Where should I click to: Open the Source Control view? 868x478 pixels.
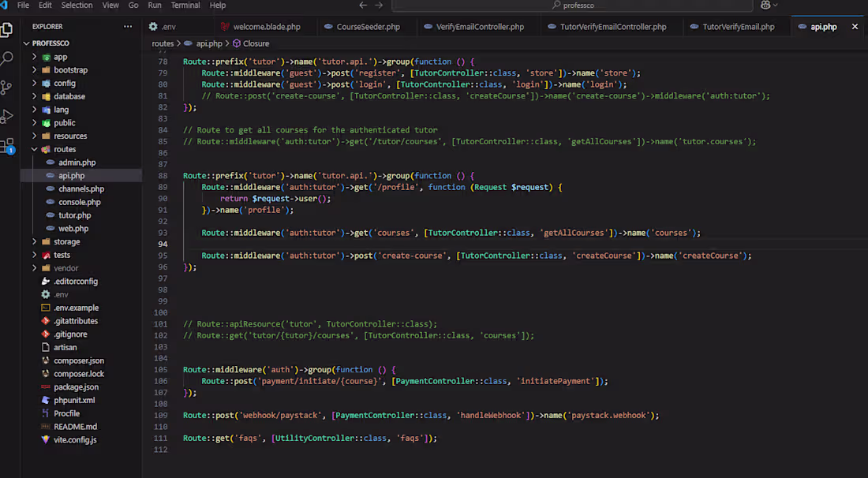point(9,84)
